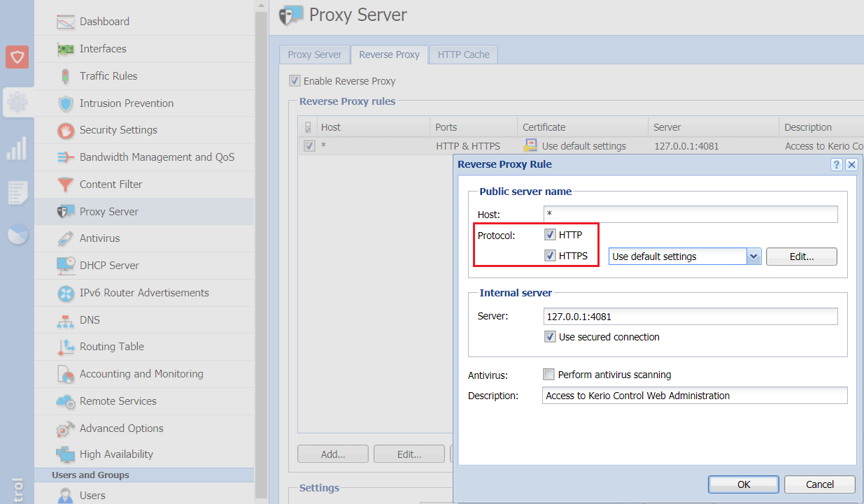Click the Users person icon
864x504 pixels.
pyautogui.click(x=66, y=496)
